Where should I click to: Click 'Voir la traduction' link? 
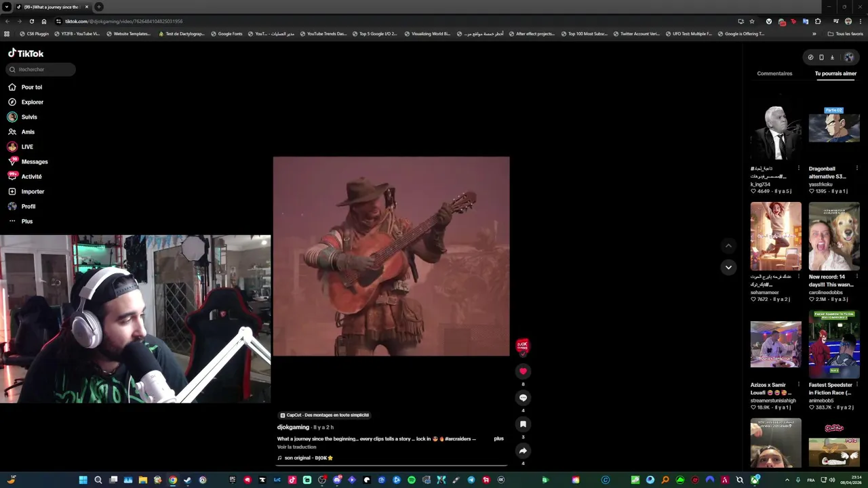[296, 447]
